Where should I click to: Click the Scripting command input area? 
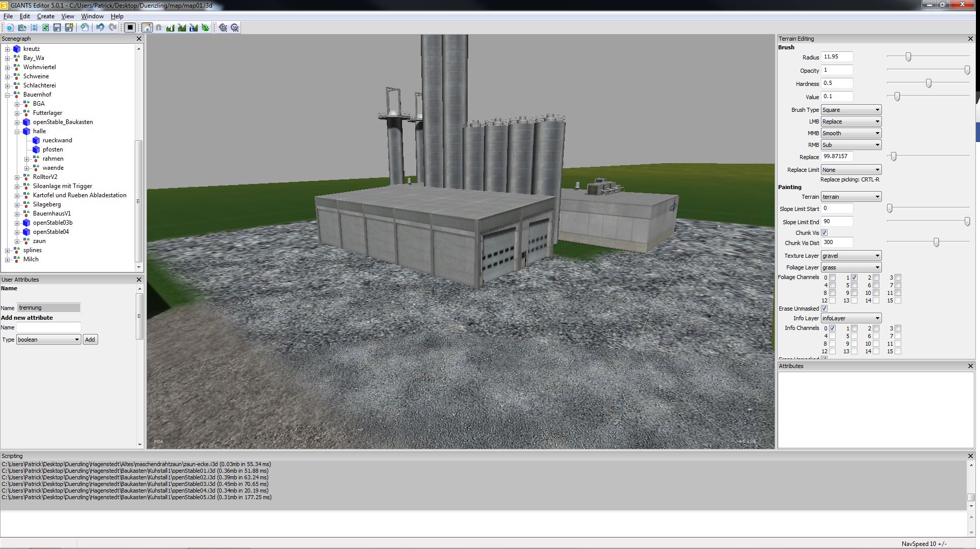click(x=483, y=524)
